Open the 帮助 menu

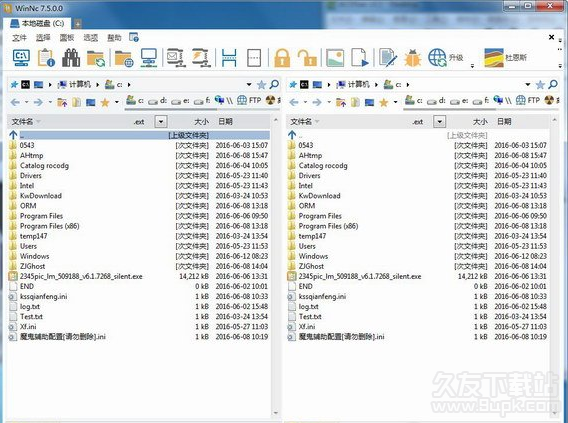[x=114, y=37]
